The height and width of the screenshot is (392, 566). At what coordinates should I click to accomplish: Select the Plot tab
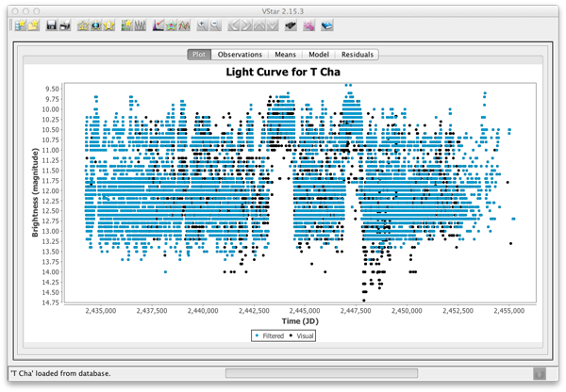pos(199,55)
